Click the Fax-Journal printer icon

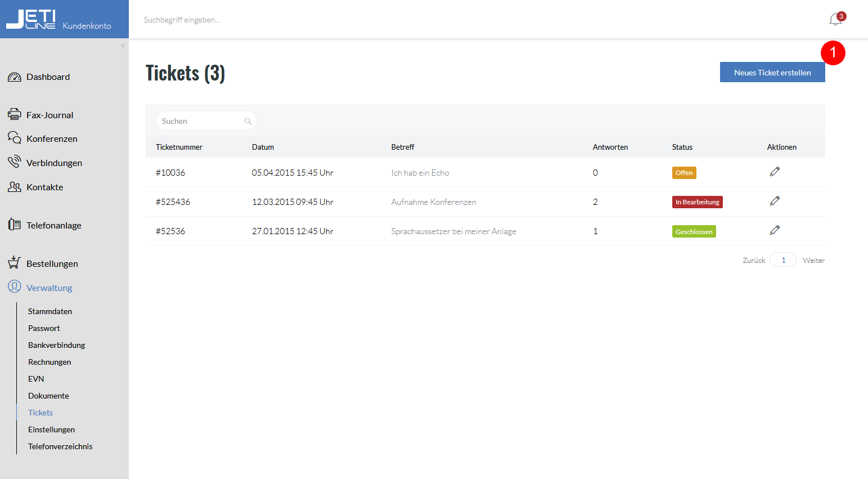[15, 114]
